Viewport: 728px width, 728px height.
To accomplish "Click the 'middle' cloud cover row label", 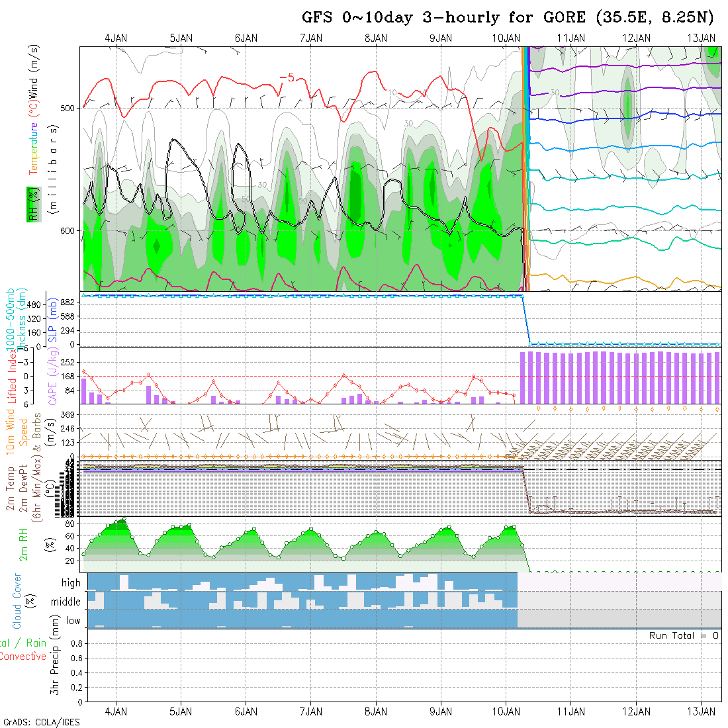I will tap(66, 602).
